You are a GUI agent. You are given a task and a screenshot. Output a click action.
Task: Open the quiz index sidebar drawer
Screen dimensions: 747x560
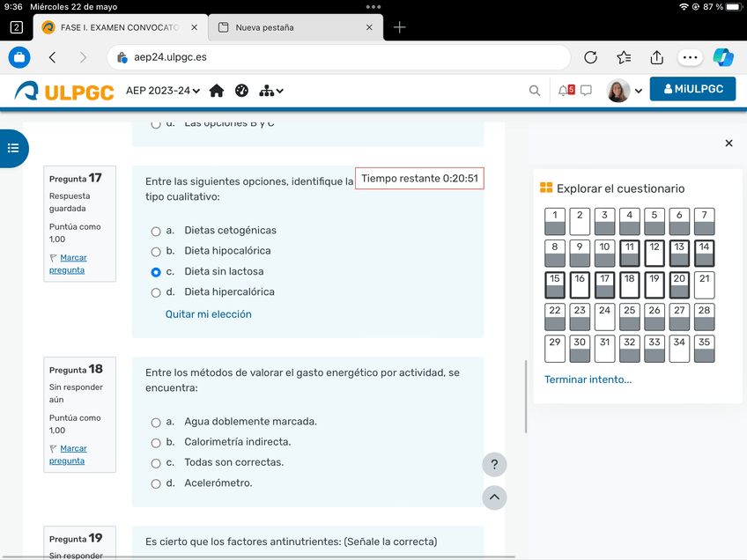tap(13, 148)
